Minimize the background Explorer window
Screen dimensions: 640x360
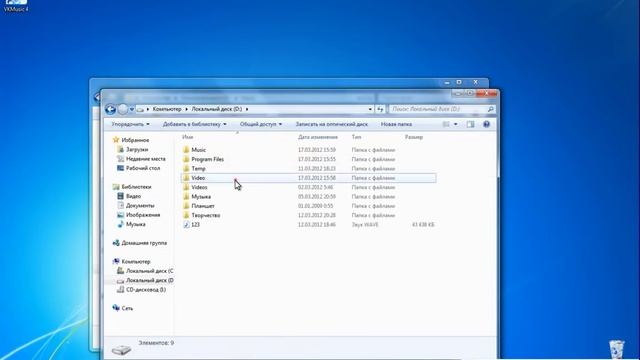coord(447,82)
